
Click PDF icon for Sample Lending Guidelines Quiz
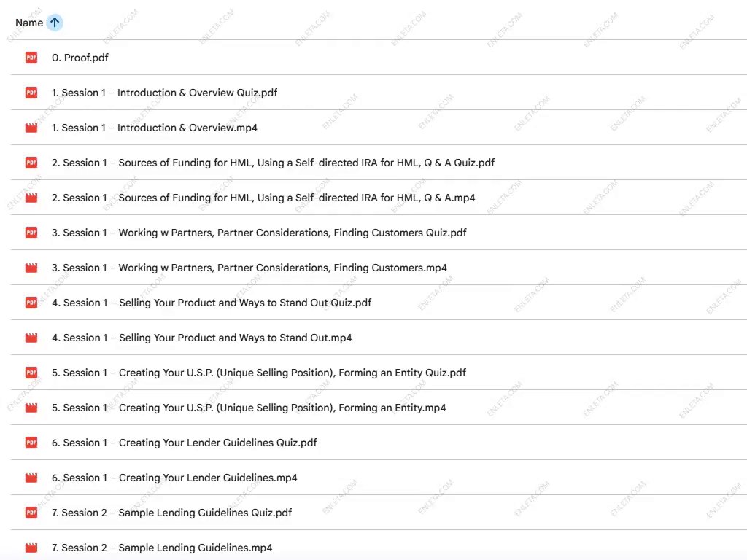(x=31, y=513)
